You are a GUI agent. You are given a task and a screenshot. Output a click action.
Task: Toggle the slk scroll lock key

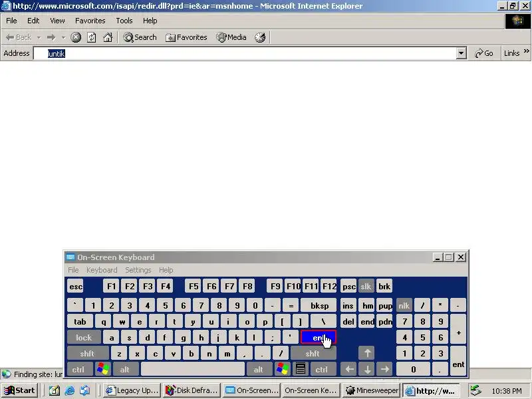[366, 287]
